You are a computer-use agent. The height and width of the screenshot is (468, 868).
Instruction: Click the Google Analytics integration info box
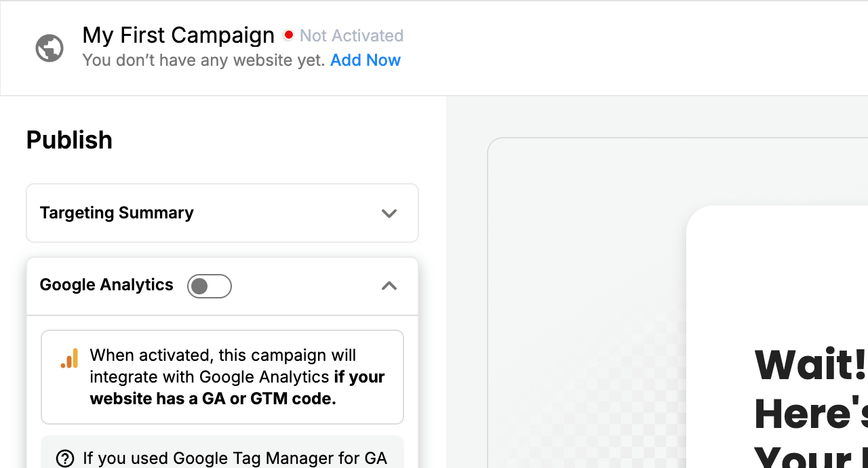222,377
